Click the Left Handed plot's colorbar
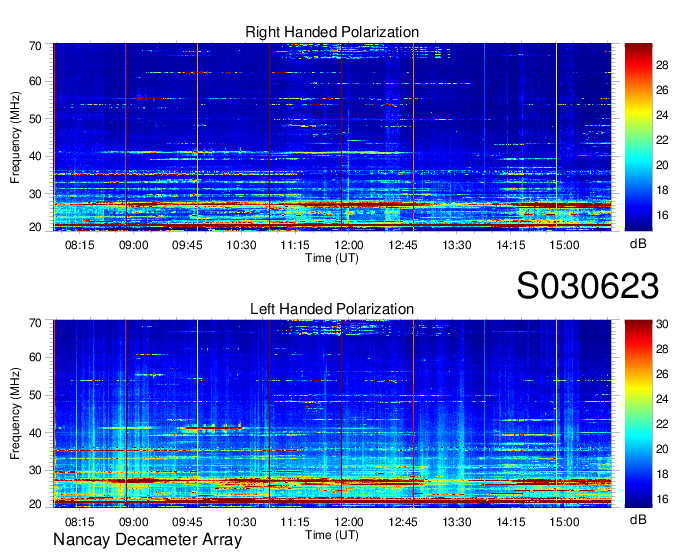680x552 pixels. point(638,414)
